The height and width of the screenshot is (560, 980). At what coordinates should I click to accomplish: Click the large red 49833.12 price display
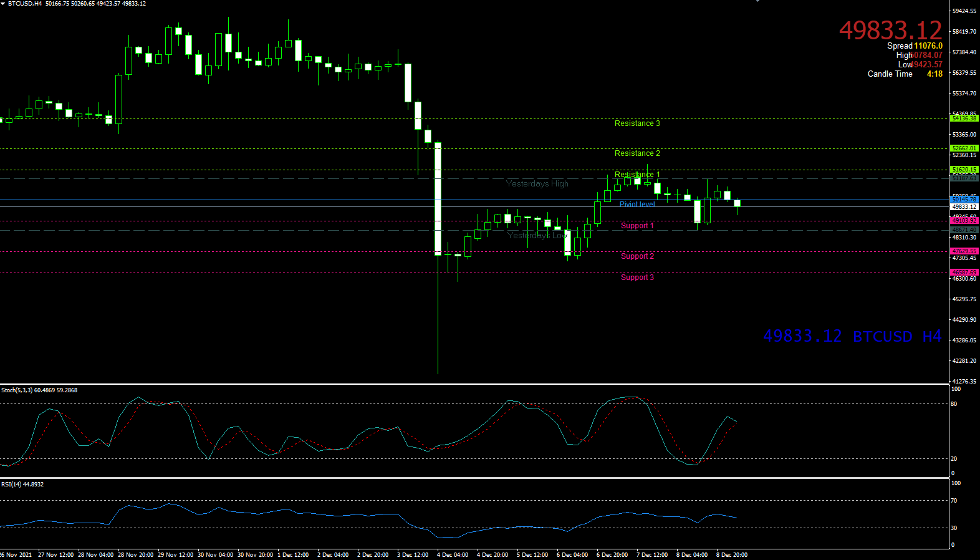coord(890,30)
